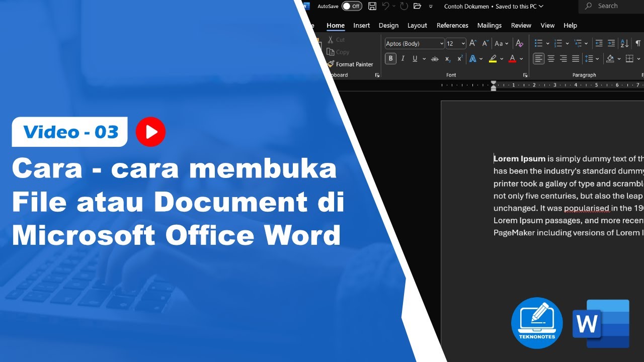
Task: Increase font size with the larger A icon
Action: pyautogui.click(x=473, y=44)
